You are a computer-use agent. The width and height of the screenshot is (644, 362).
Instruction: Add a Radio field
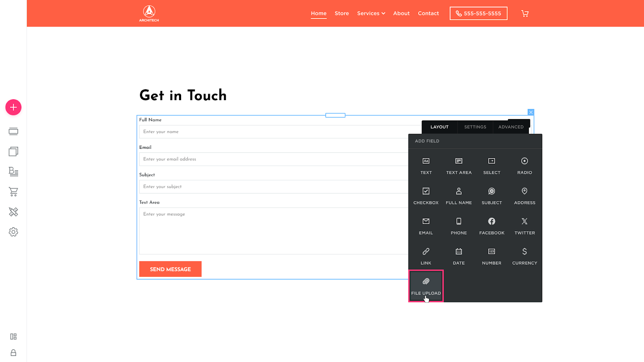[x=524, y=166]
